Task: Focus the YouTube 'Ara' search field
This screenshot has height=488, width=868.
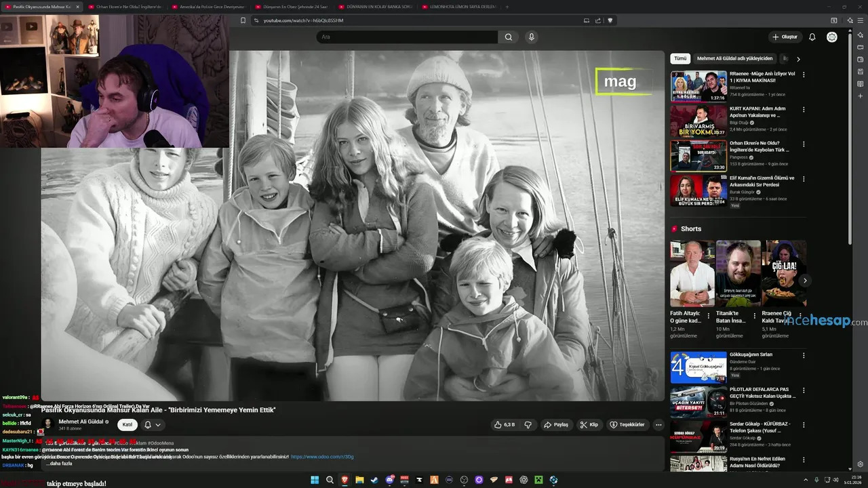Action: 407,37
